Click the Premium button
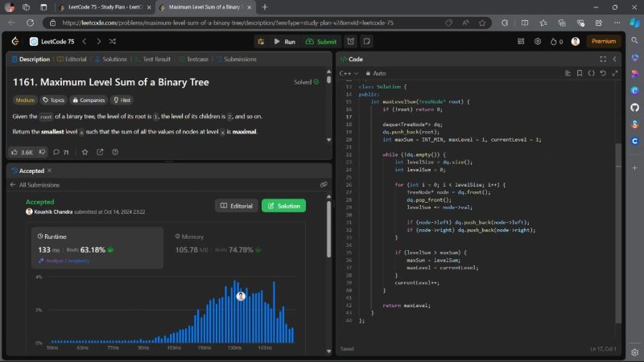This screenshot has height=362, width=644. coord(603,42)
